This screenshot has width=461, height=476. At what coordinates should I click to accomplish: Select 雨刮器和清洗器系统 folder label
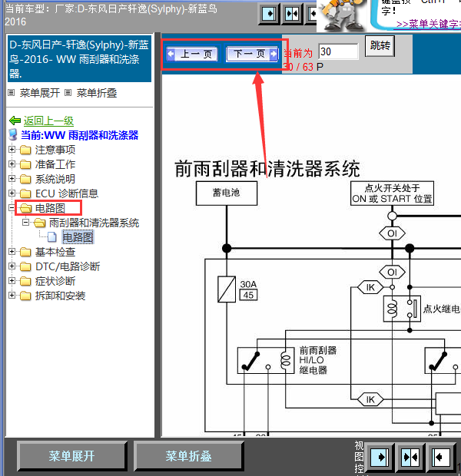tap(95, 223)
